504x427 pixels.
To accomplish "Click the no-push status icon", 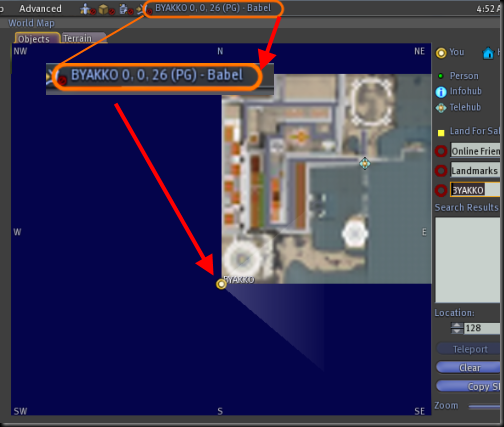I will [144, 9].
